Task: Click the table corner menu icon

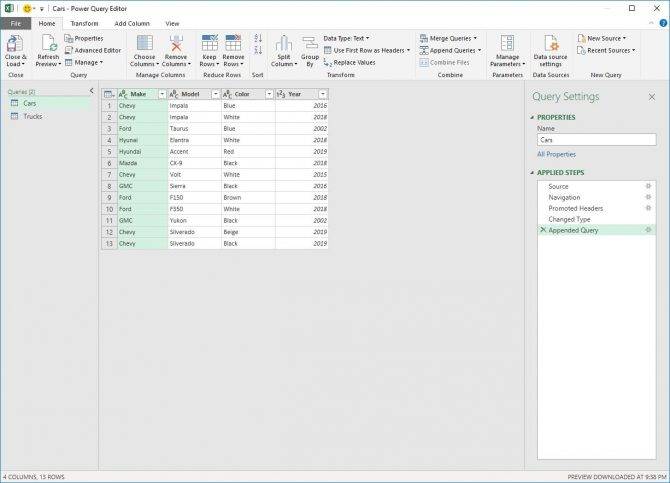Action: click(x=109, y=94)
